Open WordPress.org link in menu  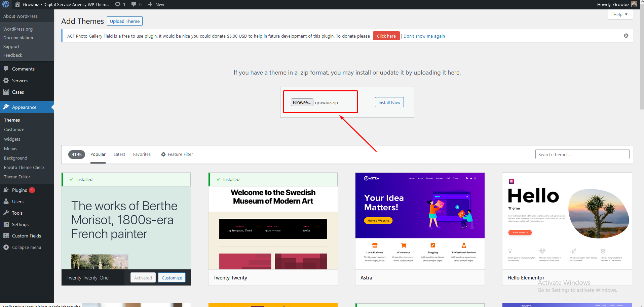(18, 29)
